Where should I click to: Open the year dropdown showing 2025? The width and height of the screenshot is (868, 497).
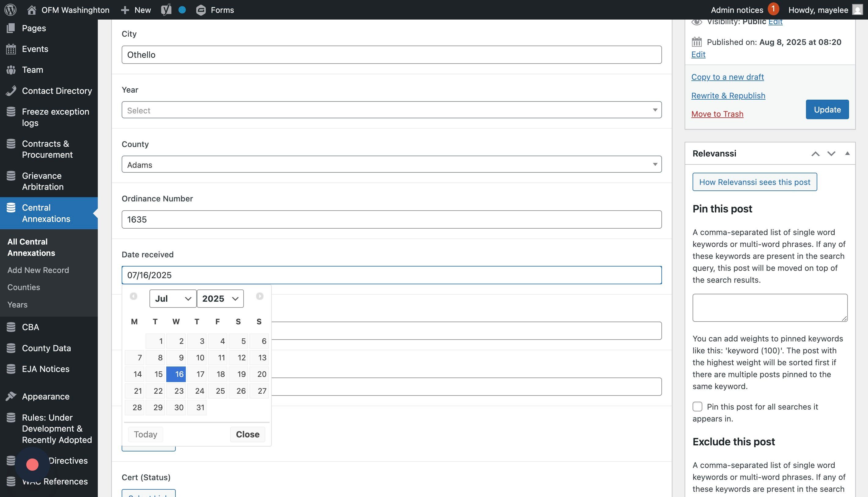(220, 299)
